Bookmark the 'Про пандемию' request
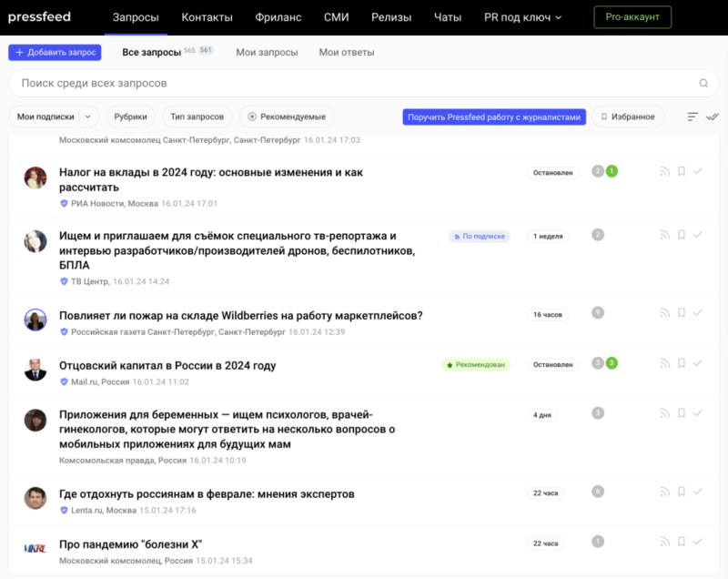 pos(681,542)
